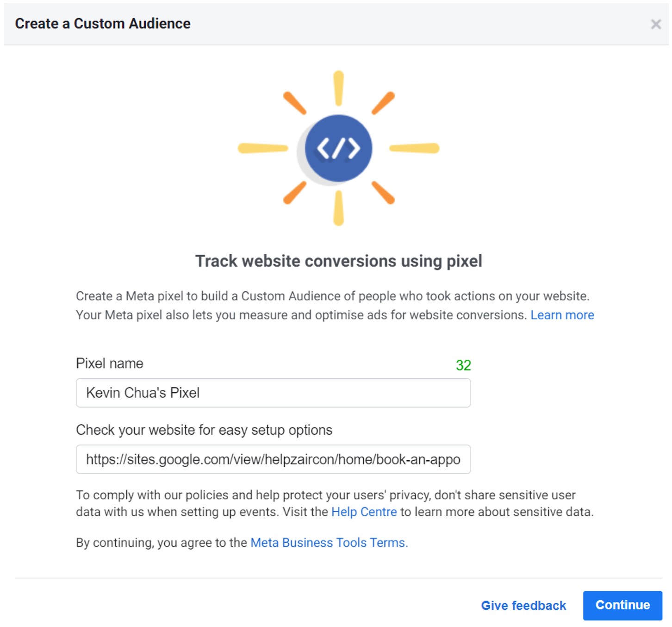Open the Help Centre link
This screenshot has width=672, height=627.
point(364,512)
